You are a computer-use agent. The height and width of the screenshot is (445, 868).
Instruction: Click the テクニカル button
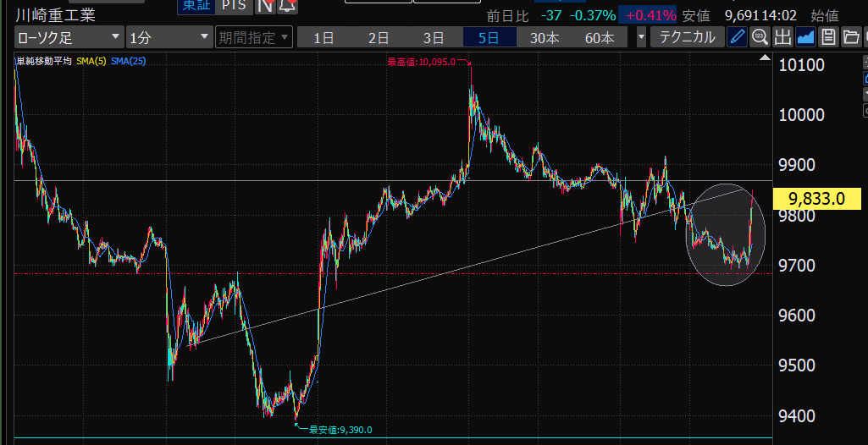point(687,37)
